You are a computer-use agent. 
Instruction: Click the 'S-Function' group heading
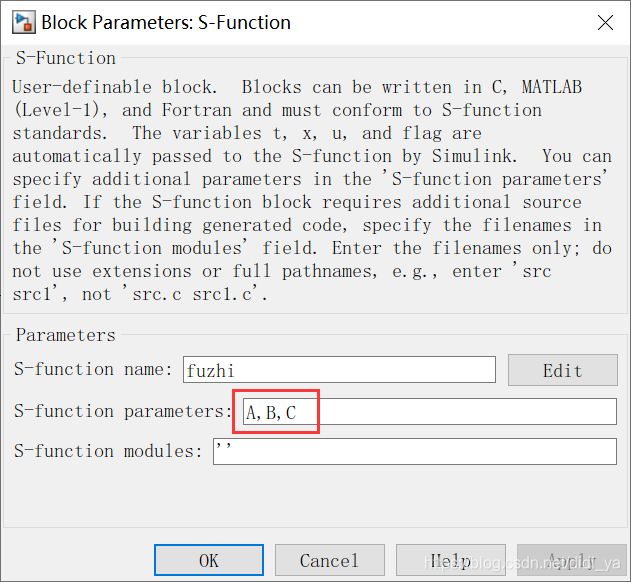point(66,58)
